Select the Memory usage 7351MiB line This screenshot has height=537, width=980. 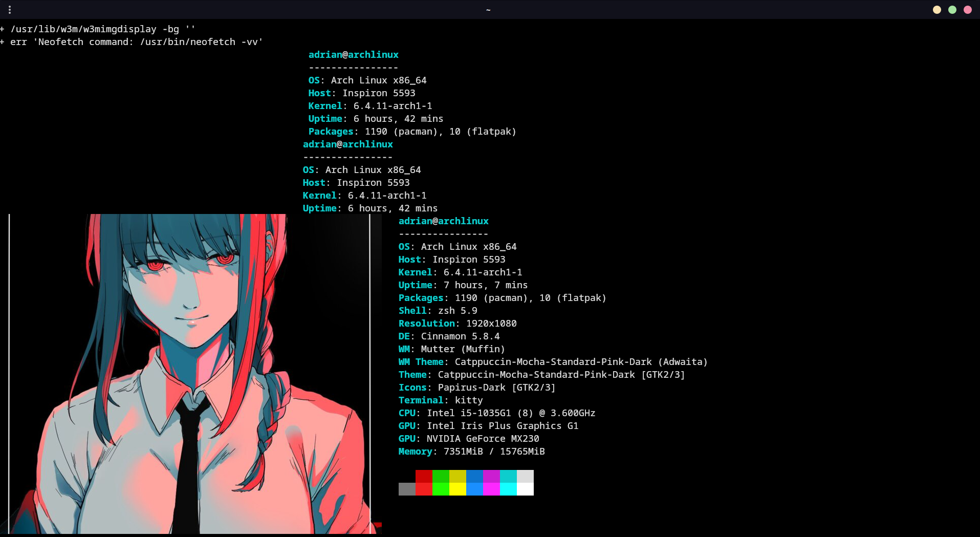[x=471, y=452]
